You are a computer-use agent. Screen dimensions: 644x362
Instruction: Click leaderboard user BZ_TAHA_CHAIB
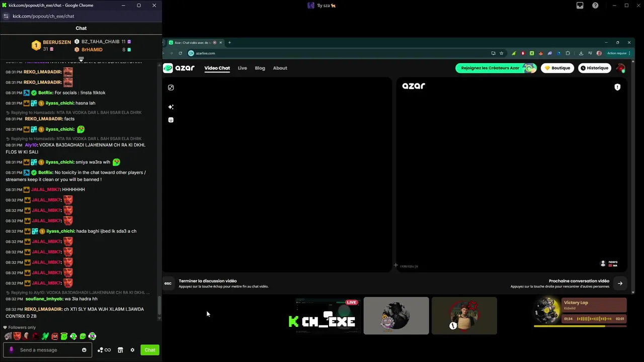100,42
